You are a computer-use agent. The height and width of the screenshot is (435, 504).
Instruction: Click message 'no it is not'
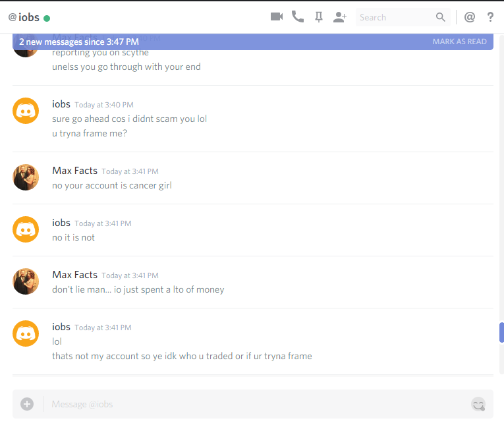(73, 237)
